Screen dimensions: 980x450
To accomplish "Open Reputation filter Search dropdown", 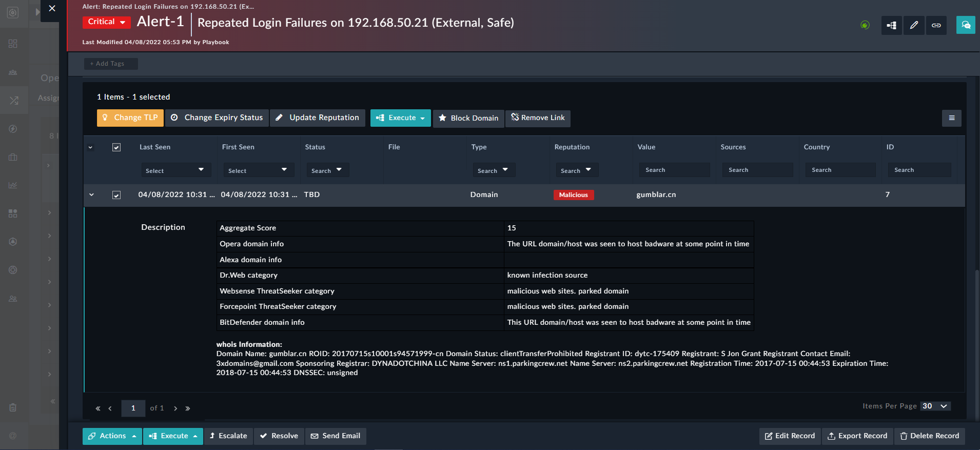I will click(x=577, y=170).
